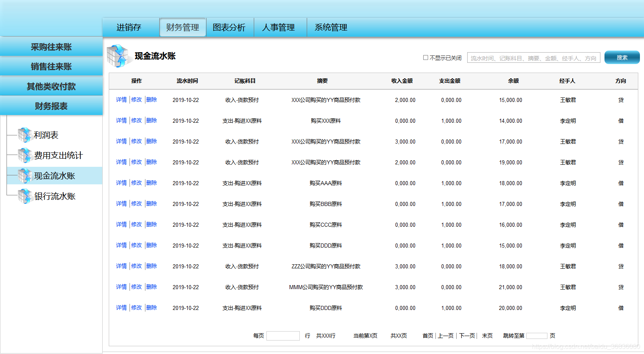This screenshot has width=644, height=354.
Task: Click the 购买BBB原料 summary cell
Action: coord(326,204)
